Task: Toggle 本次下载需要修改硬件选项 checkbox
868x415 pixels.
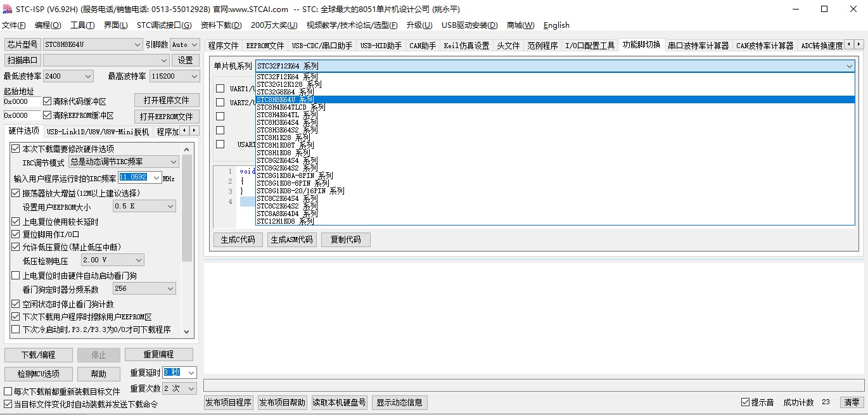Action: 16,149
